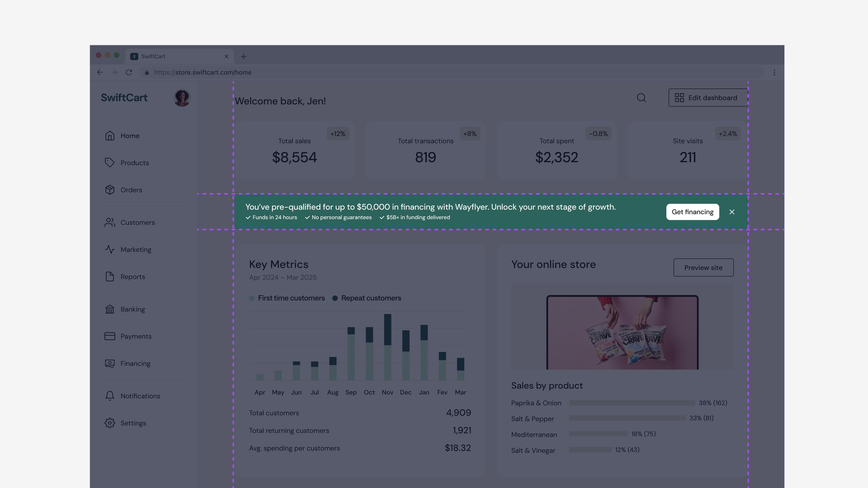The height and width of the screenshot is (488, 868).
Task: Click the -0.8% badge on Total spent
Action: click(x=598, y=134)
